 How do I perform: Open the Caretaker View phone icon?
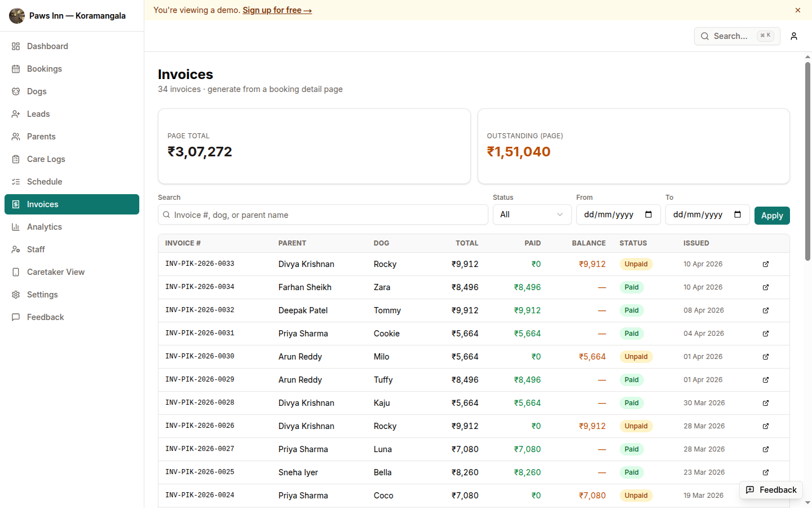click(16, 271)
